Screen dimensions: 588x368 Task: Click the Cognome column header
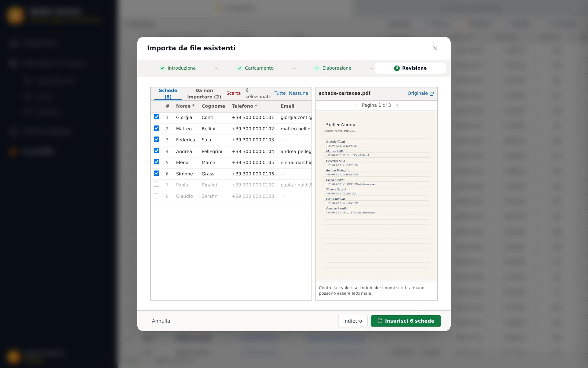point(213,106)
